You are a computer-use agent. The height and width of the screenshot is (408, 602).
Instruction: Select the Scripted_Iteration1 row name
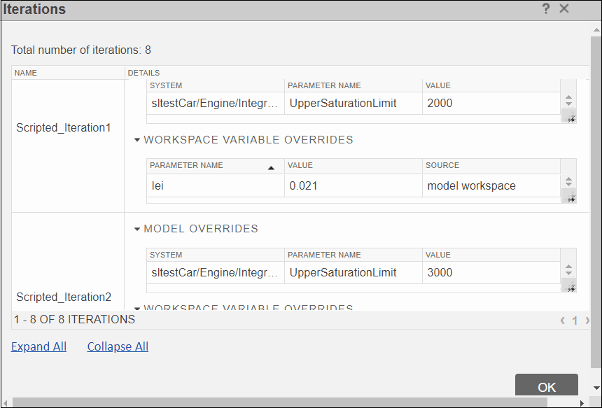tap(63, 128)
